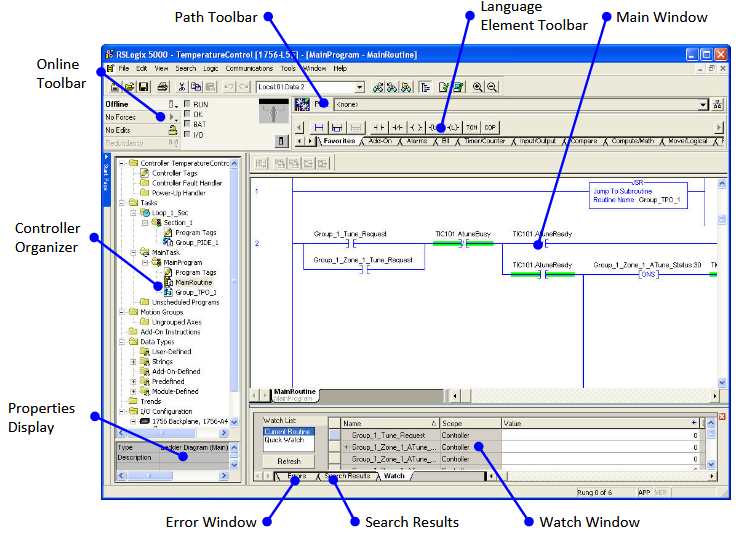The width and height of the screenshot is (753, 556).
Task: Click the Open file icon
Action: pos(129,87)
